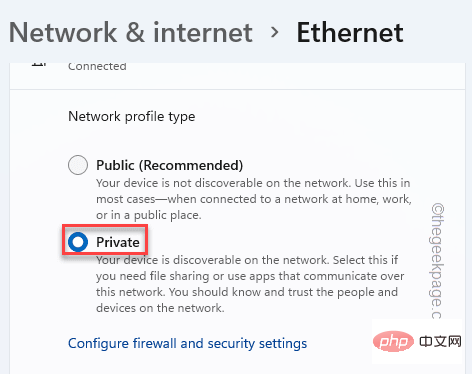472x374 pixels.
Task: Click the breadcrumb chevron separator
Action: (275, 33)
